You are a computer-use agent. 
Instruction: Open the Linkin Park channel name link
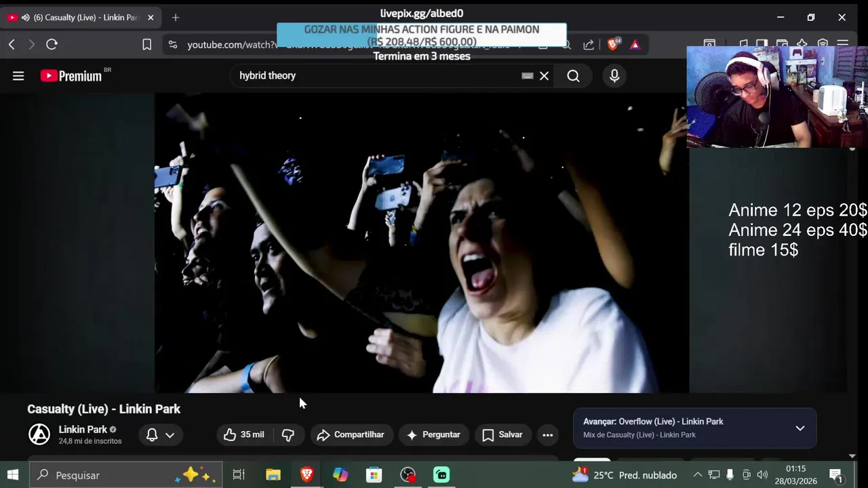[83, 430]
